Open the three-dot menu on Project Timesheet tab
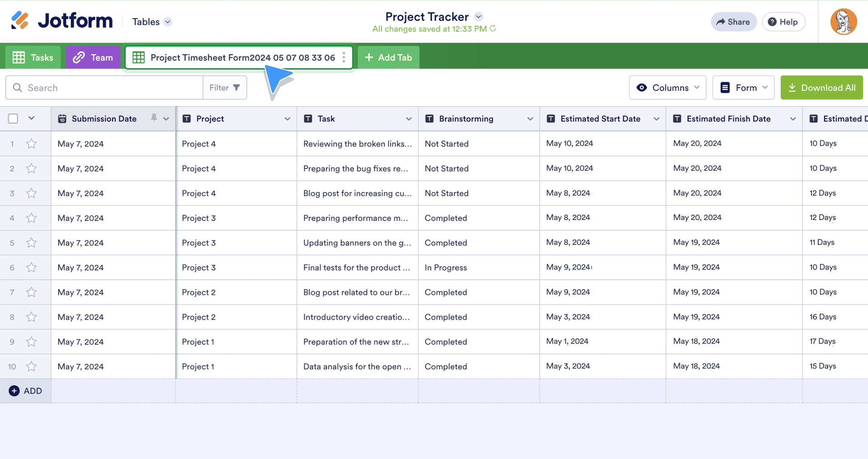The image size is (868, 459). click(x=344, y=57)
